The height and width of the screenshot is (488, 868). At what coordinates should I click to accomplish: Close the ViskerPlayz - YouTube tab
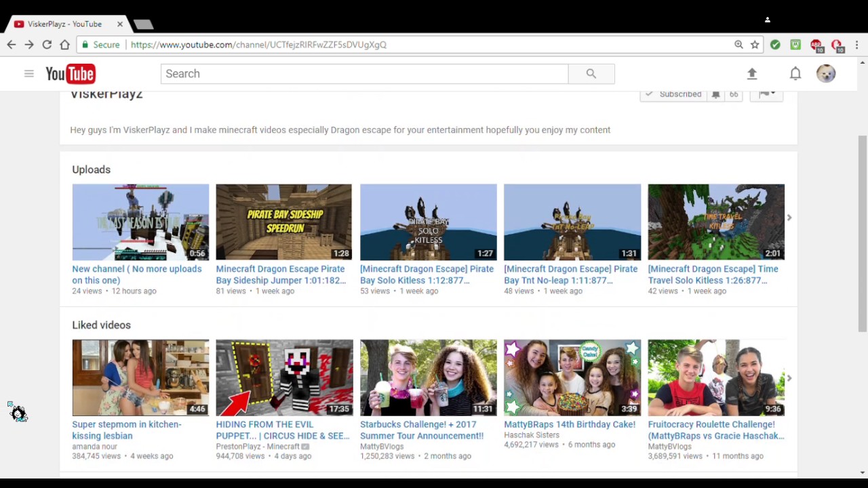tap(120, 24)
